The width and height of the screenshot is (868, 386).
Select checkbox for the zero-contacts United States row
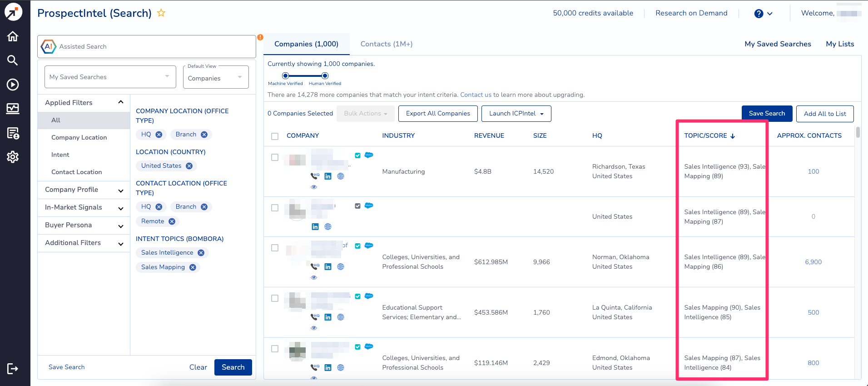(275, 208)
